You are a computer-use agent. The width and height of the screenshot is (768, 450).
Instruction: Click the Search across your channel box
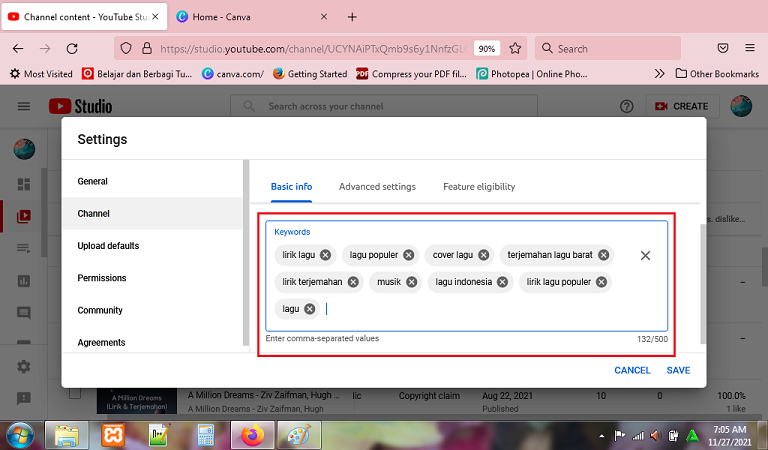coord(384,106)
